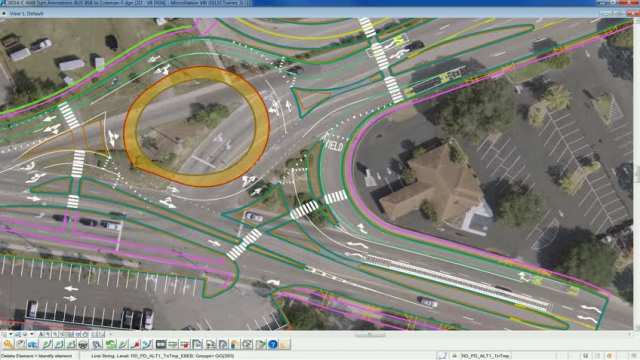Click the horizontal scrollbar thumb below the view

click(x=370, y=335)
